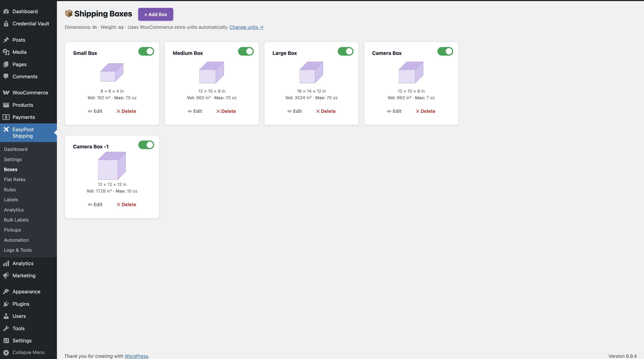The image size is (644, 359).
Task: Click the Products archive icon
Action: 6,105
